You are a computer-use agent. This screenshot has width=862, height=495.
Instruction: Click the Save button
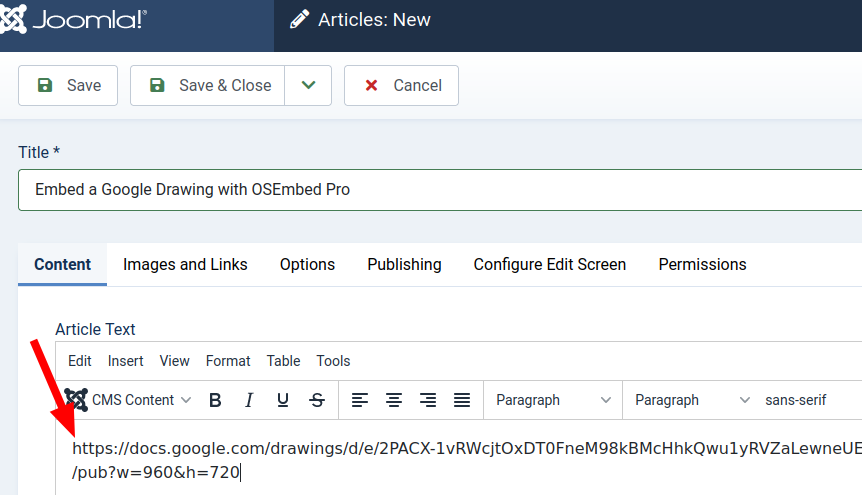68,85
